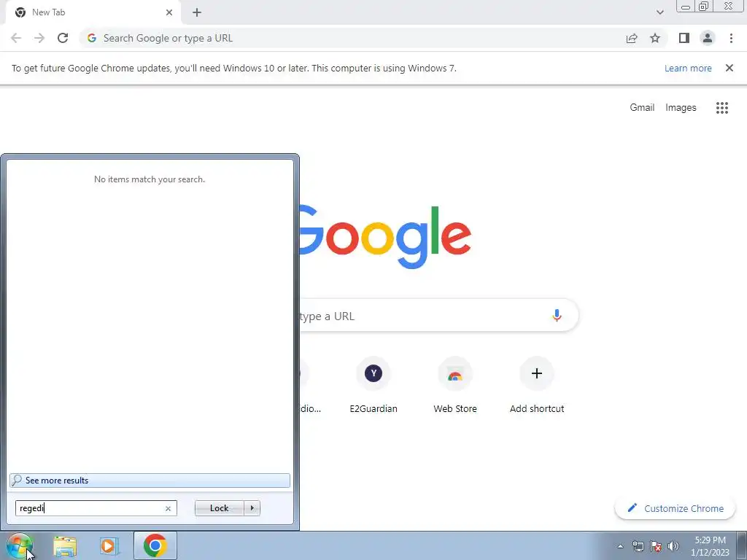Screen dimensions: 747x560
Task: Select the New Tab tab
Action: [x=93, y=12]
